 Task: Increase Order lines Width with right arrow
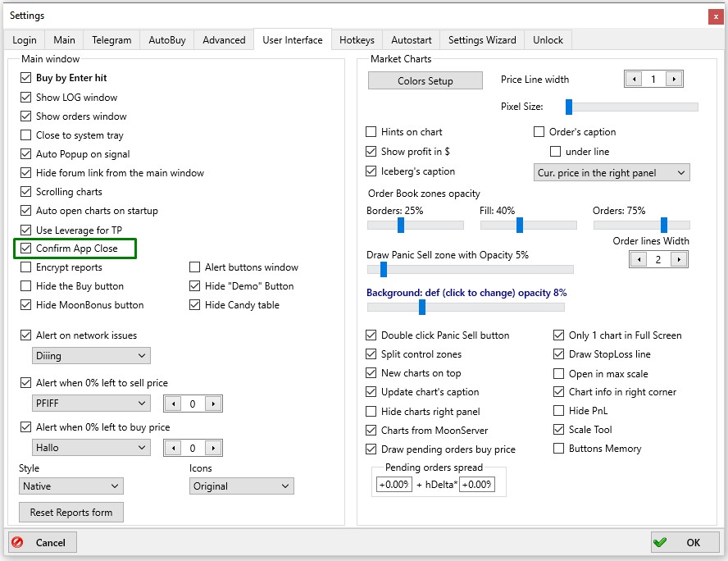coord(679,260)
